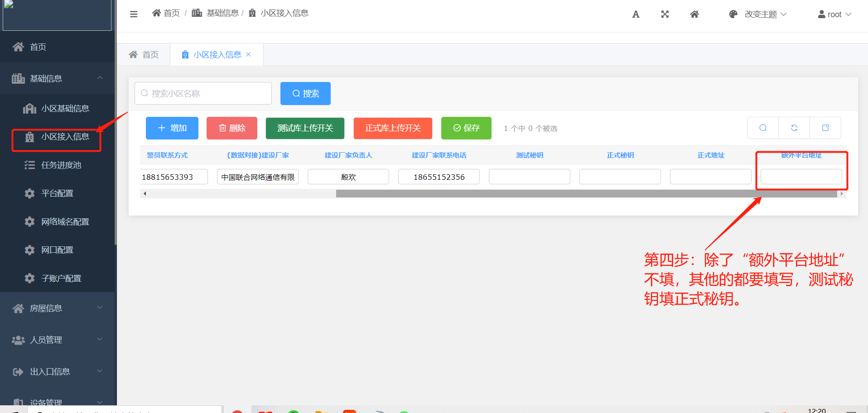Collapse the 基础信息 sidebar menu
The image size is (868, 413).
point(58,78)
